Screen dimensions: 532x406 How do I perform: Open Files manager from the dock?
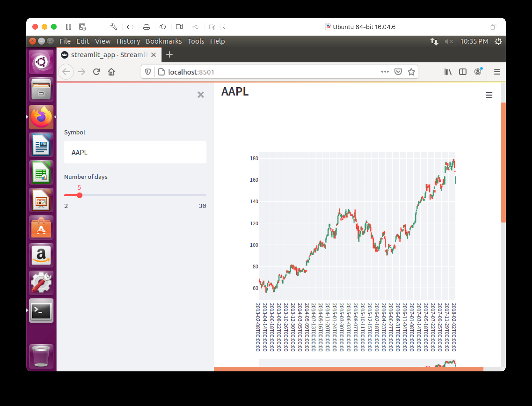point(41,90)
